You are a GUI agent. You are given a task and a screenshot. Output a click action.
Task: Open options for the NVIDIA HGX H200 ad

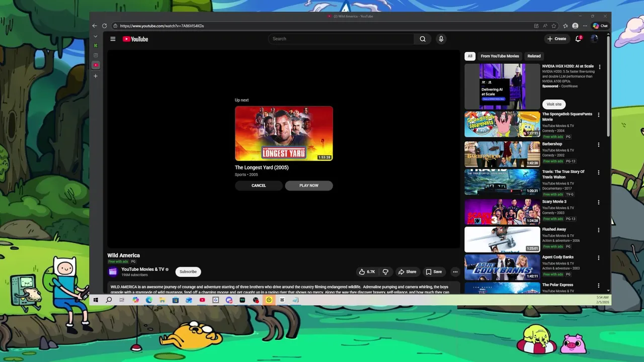[x=599, y=66]
